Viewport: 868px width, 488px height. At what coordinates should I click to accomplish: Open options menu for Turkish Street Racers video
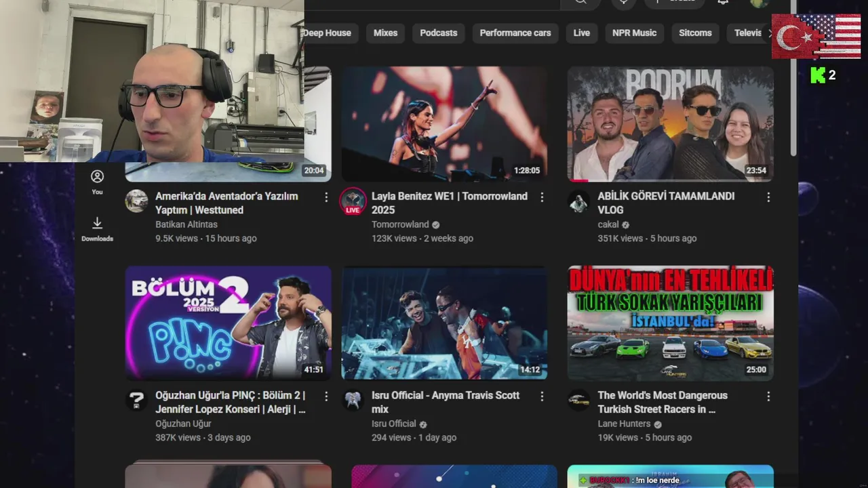tap(768, 396)
